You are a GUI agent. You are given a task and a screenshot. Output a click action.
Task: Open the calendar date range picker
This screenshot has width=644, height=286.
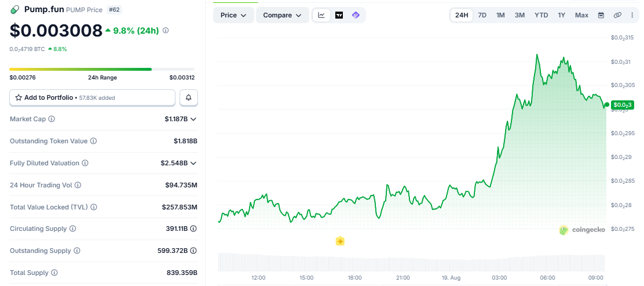601,15
